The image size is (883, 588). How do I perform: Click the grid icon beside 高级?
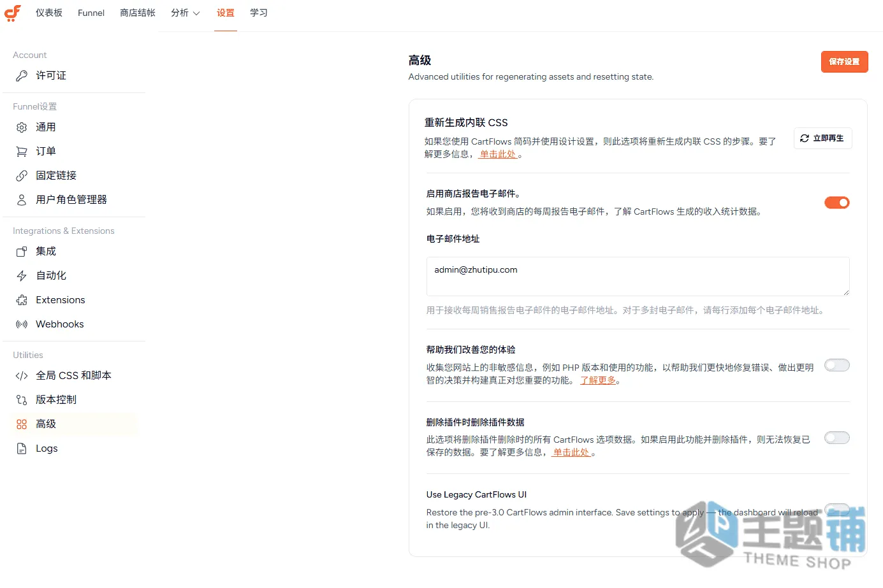(22, 424)
